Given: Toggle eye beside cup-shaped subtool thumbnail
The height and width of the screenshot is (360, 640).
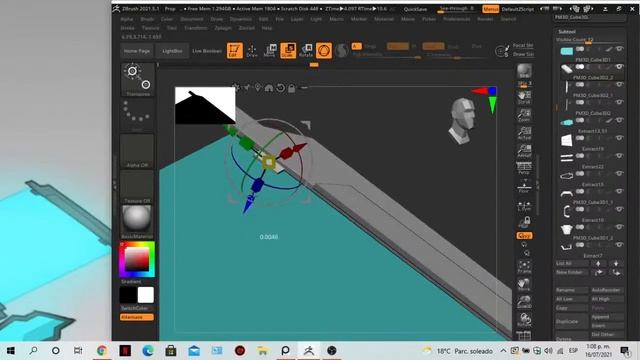Looking at the screenshot, I should tap(619, 227).
